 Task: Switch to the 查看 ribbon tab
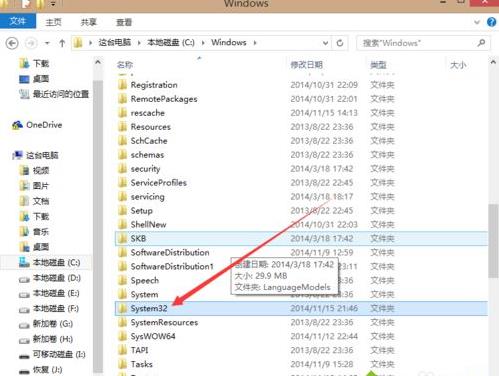(x=124, y=22)
